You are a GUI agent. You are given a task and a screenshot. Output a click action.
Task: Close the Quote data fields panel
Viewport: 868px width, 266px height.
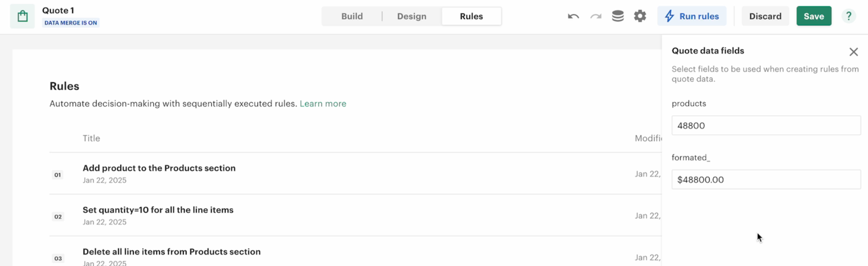point(853,52)
